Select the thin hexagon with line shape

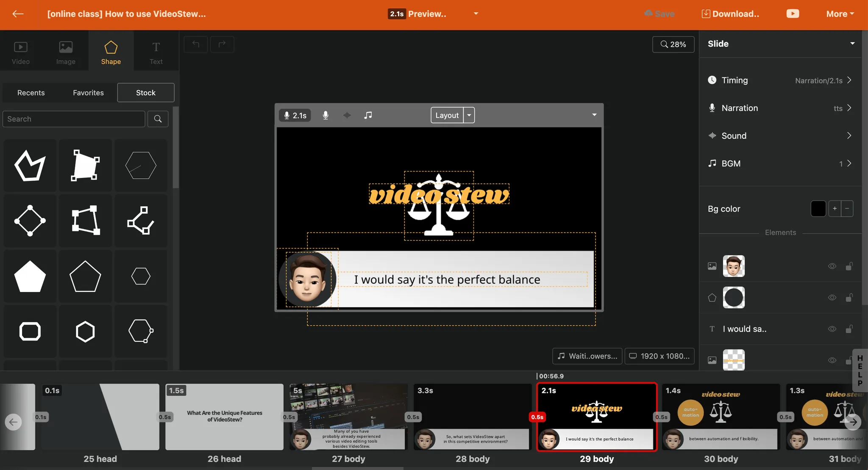point(141,165)
